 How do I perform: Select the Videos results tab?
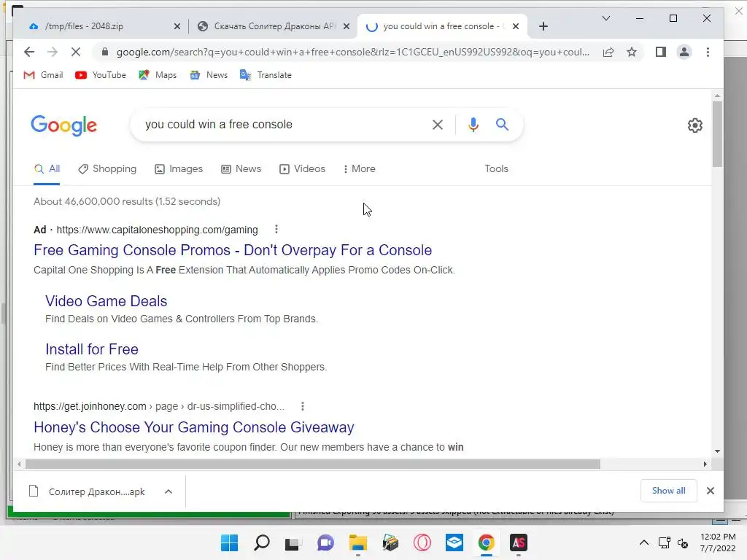coord(302,168)
